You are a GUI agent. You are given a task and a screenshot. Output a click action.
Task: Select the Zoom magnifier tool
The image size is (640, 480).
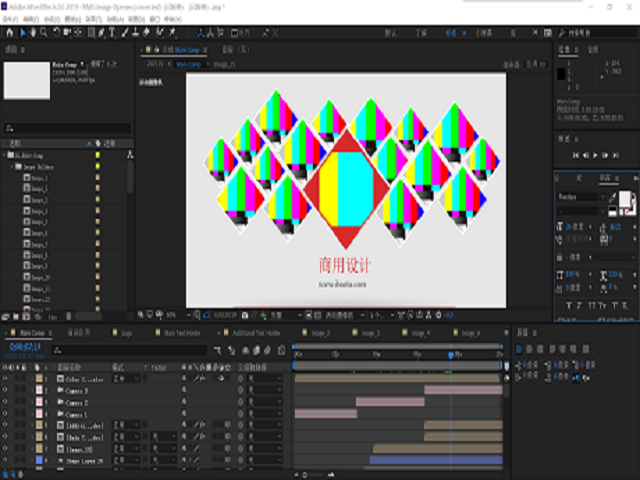coord(44,33)
